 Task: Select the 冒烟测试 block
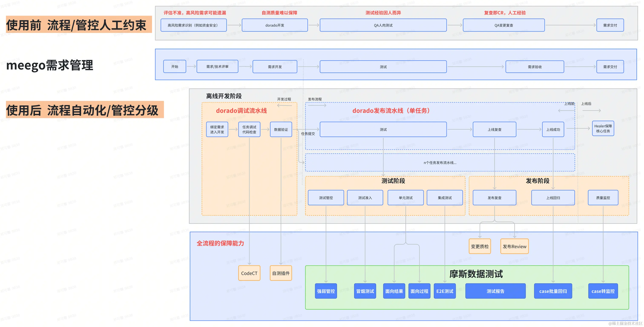pos(365,291)
